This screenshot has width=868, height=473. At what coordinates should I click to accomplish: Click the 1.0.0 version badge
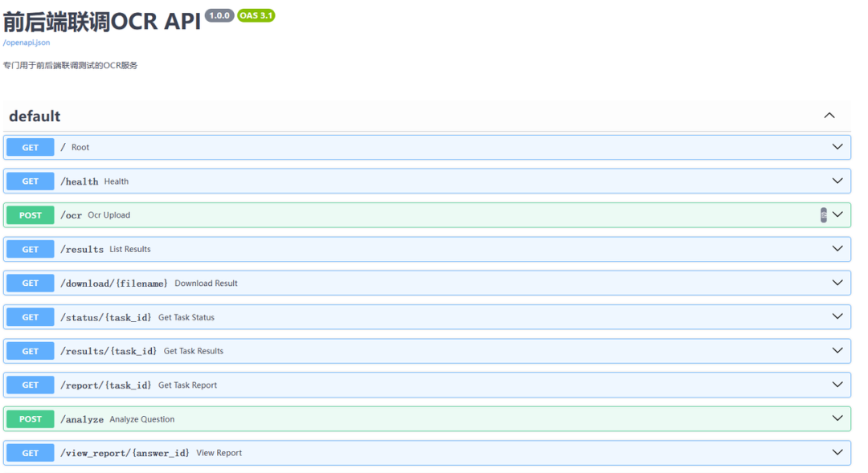click(219, 15)
